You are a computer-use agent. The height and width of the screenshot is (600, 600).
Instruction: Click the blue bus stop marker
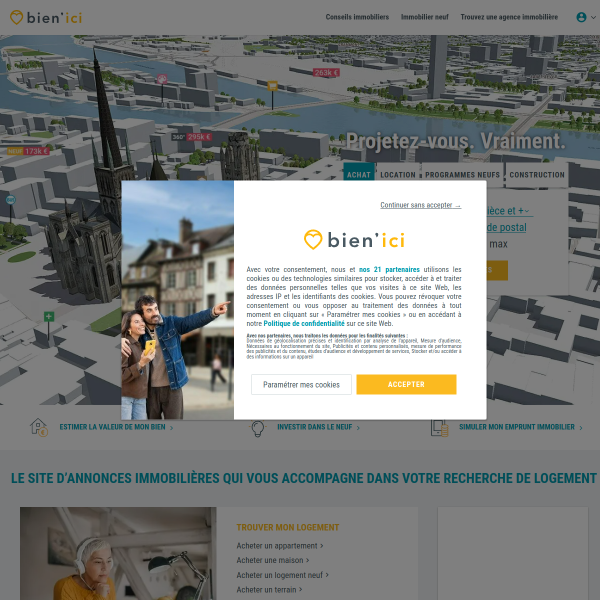tap(11, 199)
